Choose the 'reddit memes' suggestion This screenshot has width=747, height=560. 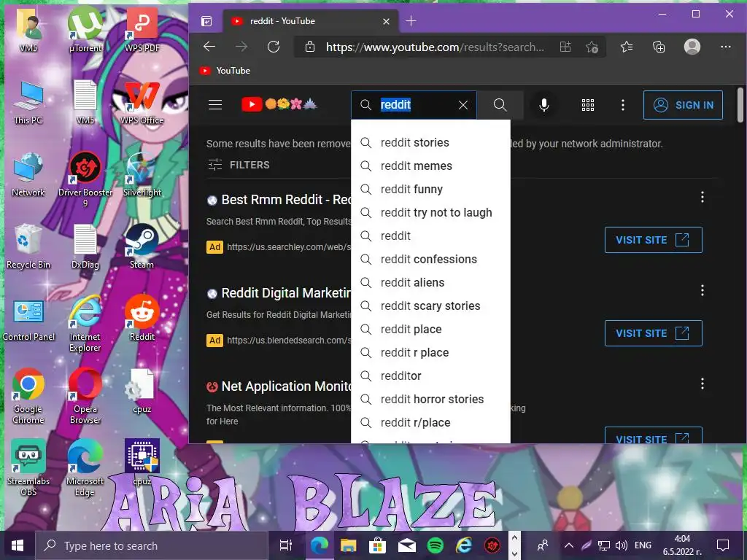[x=430, y=166]
